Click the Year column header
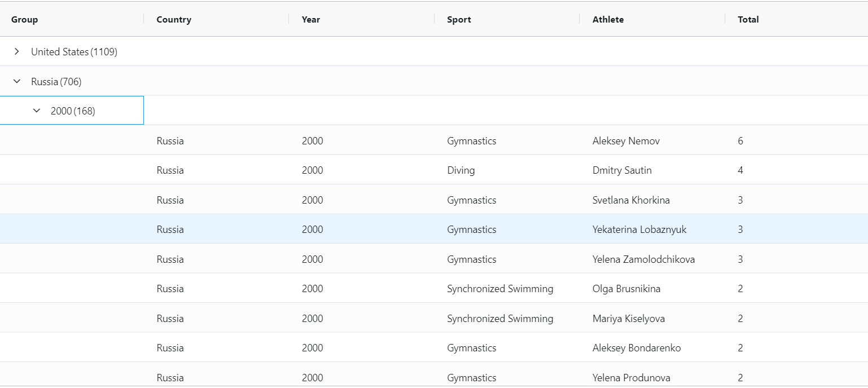Image resolution: width=868 pixels, height=388 pixels. click(x=311, y=20)
